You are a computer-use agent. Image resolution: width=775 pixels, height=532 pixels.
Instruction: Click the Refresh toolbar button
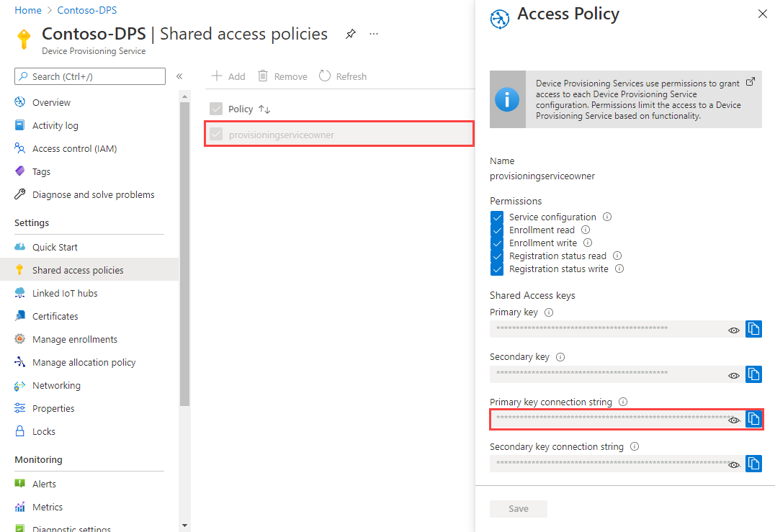coord(343,76)
